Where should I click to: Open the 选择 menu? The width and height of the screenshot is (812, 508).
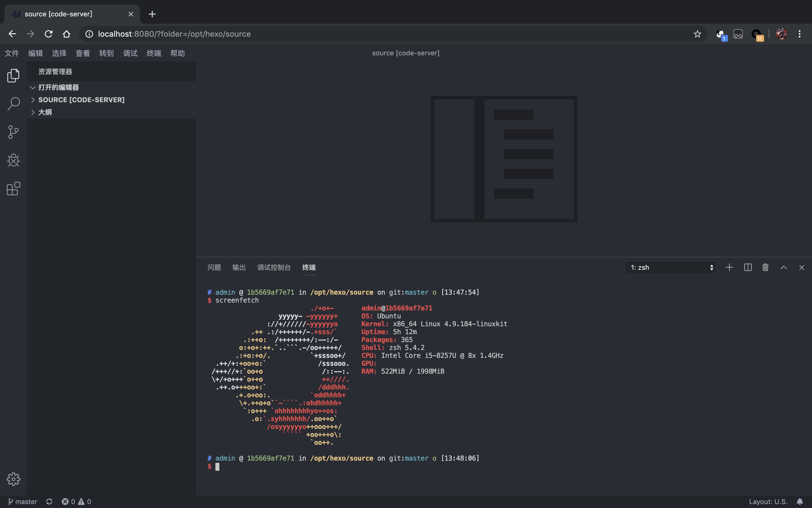pos(59,53)
